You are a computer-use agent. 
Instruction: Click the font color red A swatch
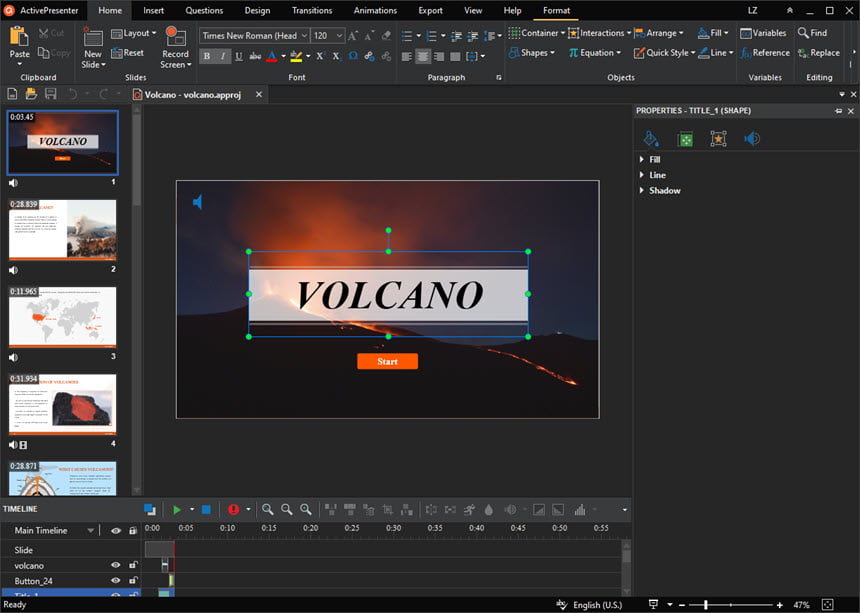tap(271, 56)
